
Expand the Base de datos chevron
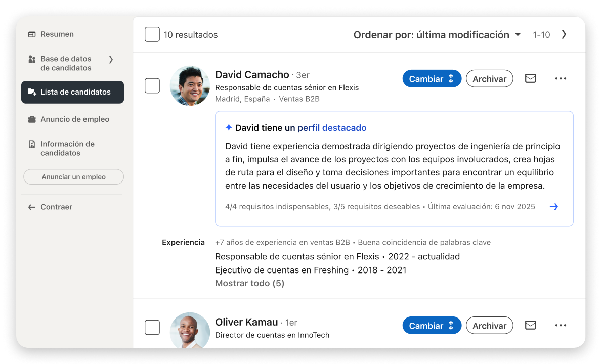point(111,60)
